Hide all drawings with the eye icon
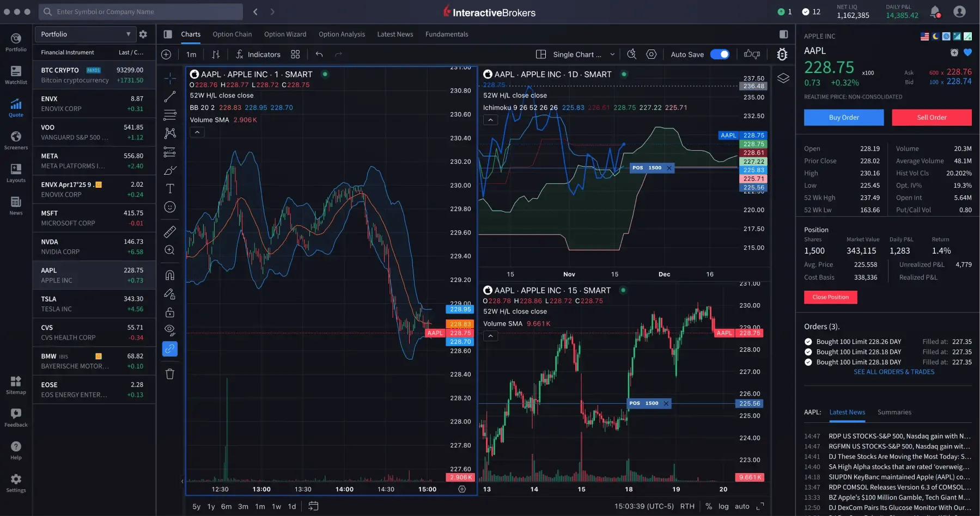The width and height of the screenshot is (980, 516). pyautogui.click(x=169, y=330)
